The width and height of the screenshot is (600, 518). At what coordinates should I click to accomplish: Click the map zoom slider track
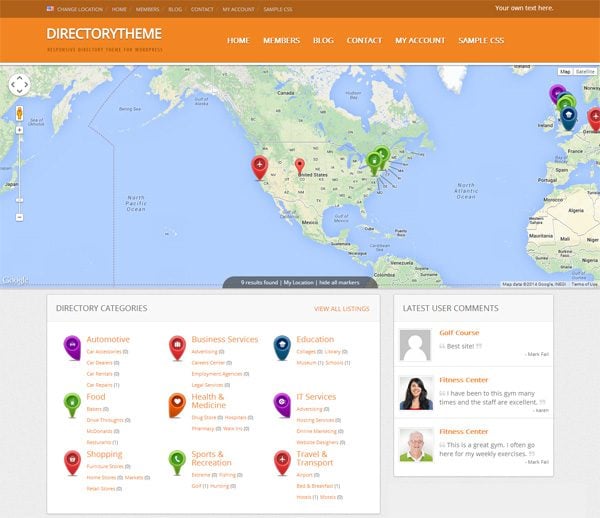point(20,172)
